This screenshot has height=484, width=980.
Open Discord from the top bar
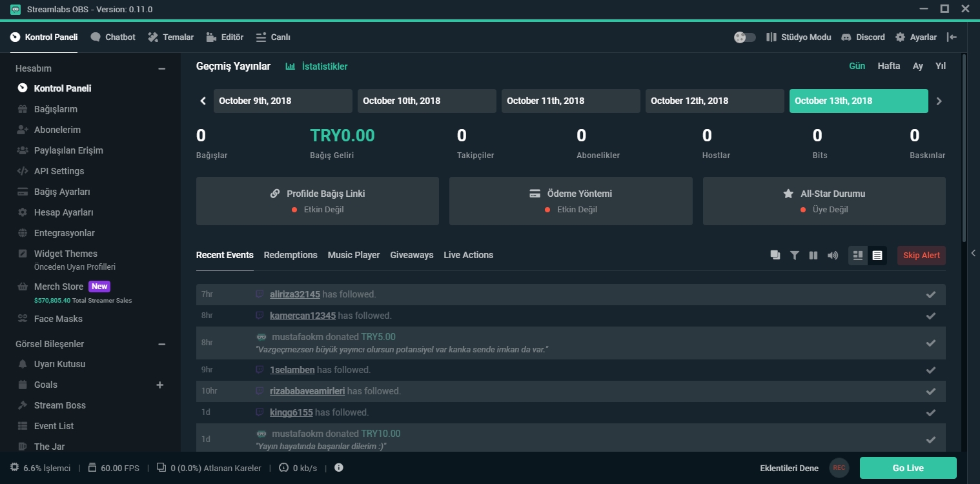[x=863, y=37]
